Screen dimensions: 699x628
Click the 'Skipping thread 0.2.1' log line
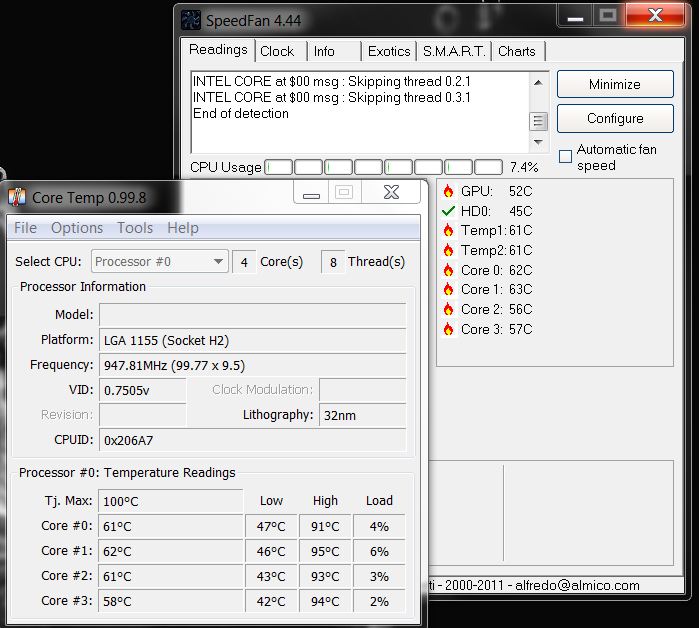pyautogui.click(x=332, y=82)
